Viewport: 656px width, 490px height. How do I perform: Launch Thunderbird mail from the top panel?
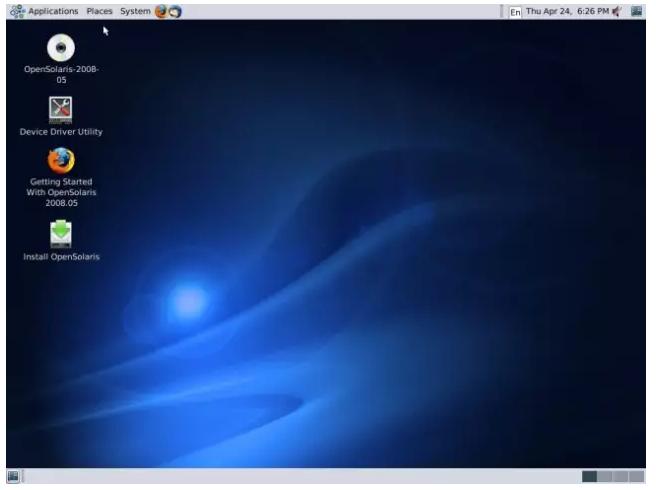click(x=175, y=11)
